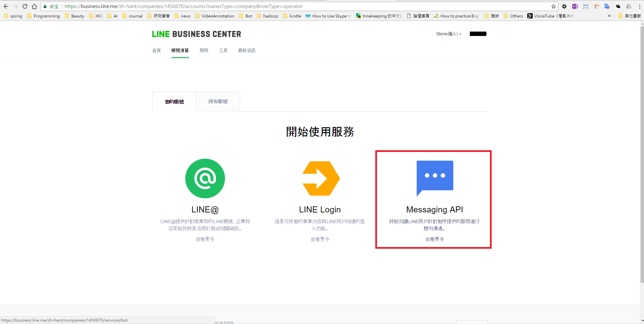Open the HCI bookmark folder

[x=96, y=16]
